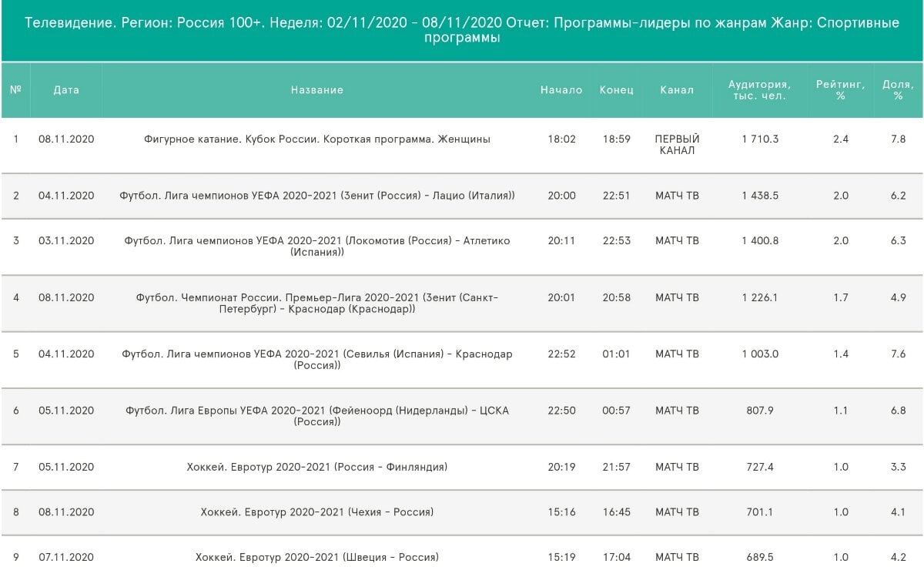Click end time 17:04

617,557
